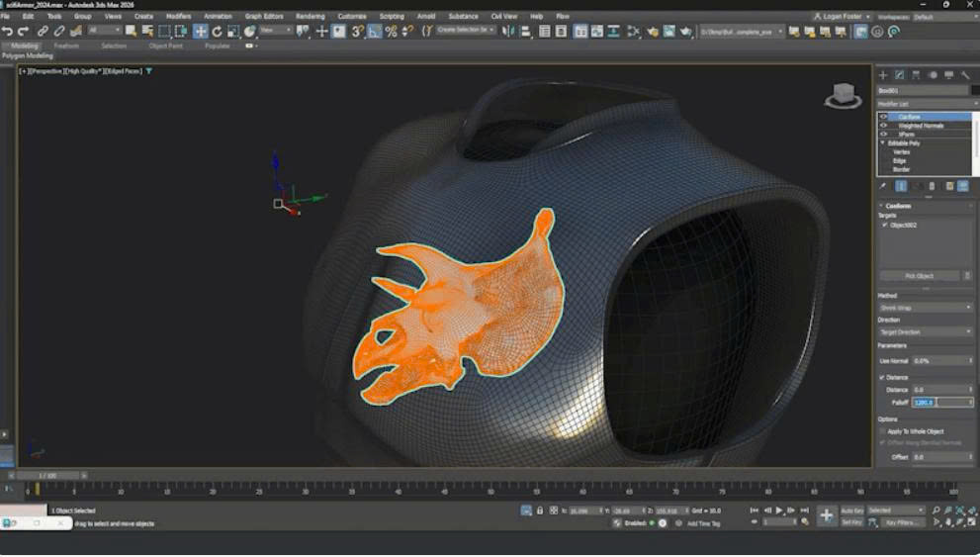
Task: Activate the Select Object tool
Action: [131, 32]
